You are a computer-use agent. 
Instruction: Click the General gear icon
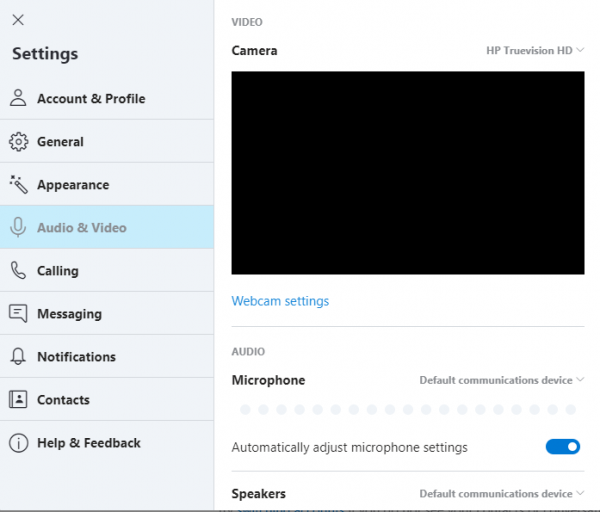click(18, 141)
